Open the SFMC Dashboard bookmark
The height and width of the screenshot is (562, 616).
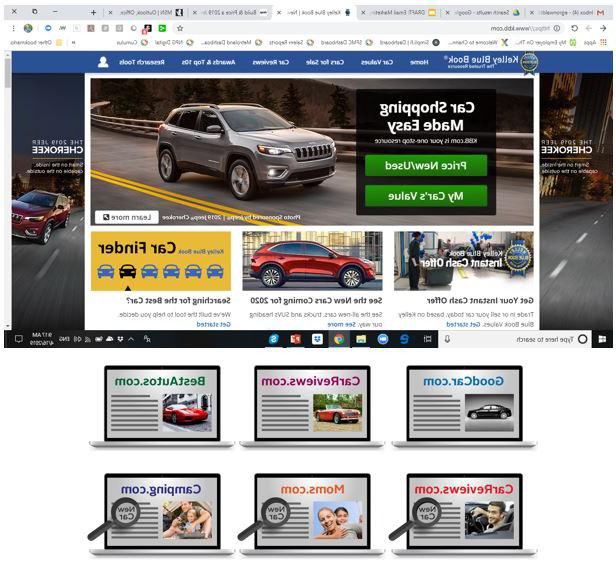pyautogui.click(x=346, y=42)
